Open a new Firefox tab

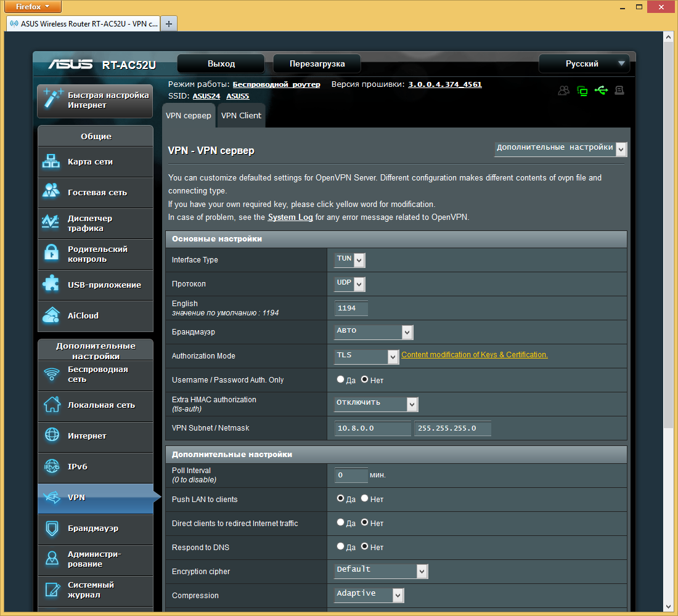tap(169, 24)
